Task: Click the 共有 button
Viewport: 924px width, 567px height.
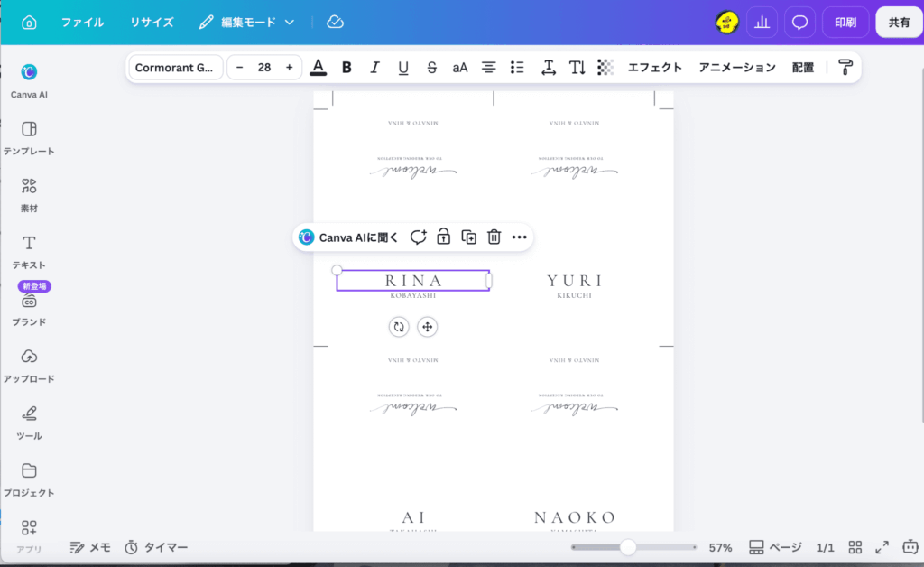Action: click(900, 23)
